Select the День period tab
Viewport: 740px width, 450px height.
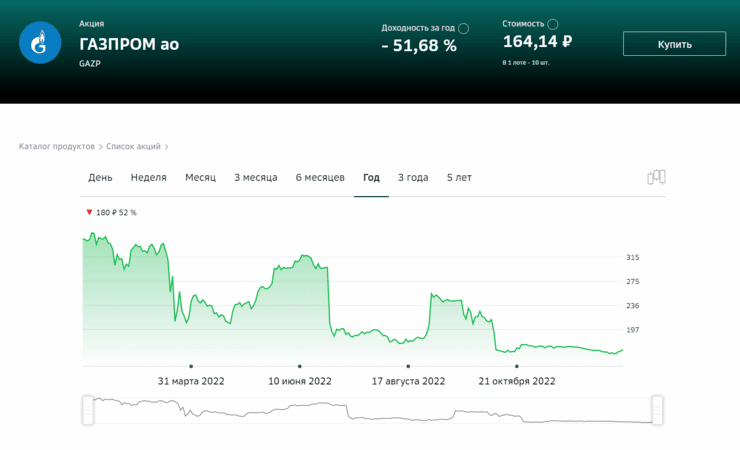click(100, 177)
